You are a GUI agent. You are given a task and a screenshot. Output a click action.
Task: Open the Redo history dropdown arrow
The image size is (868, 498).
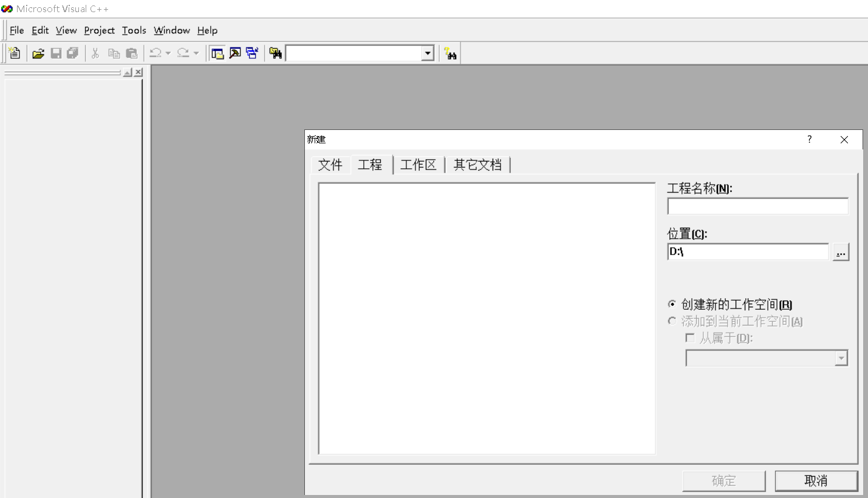[196, 53]
